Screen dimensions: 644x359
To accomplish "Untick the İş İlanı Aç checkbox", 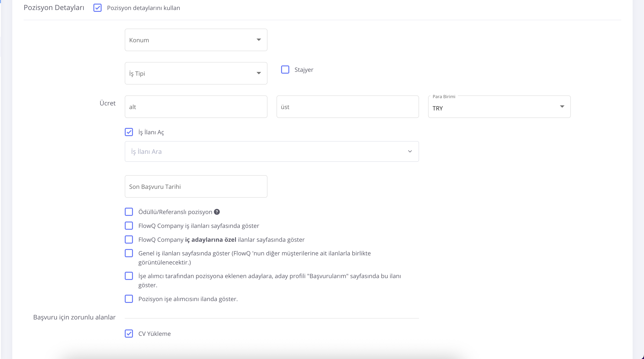I will [x=129, y=132].
